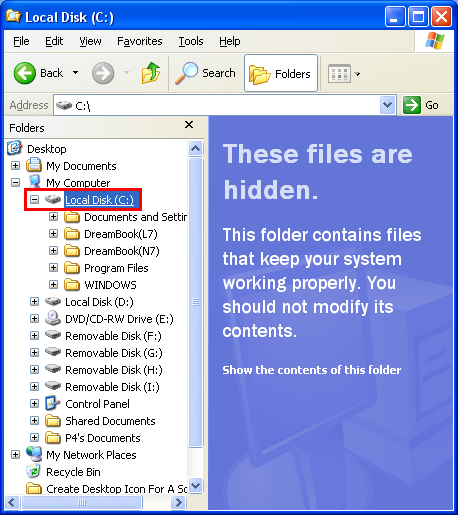This screenshot has height=515, width=458.
Task: Click the My Network Places icon
Action: tap(34, 454)
